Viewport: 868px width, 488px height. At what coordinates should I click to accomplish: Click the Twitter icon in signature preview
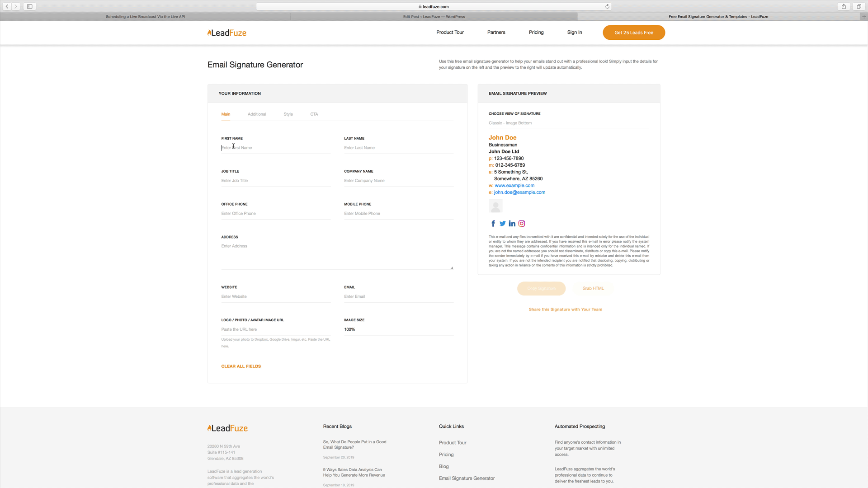coord(502,224)
